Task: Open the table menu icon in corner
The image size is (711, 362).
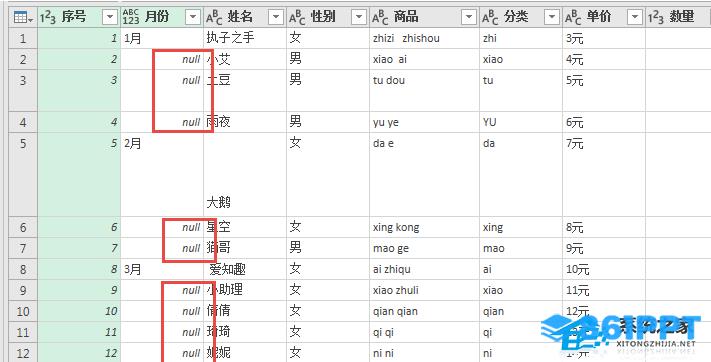Action: pos(23,17)
